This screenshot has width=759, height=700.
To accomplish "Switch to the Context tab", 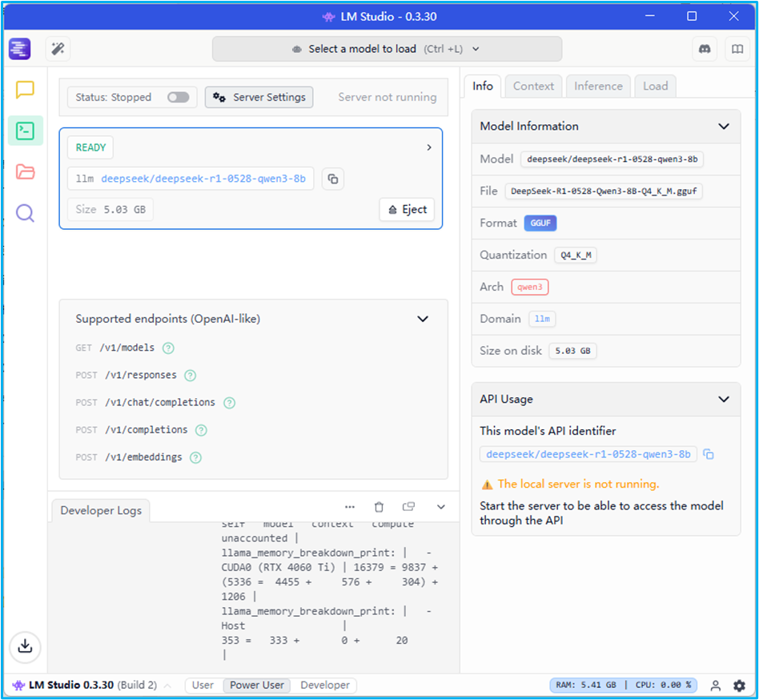I will [x=533, y=86].
